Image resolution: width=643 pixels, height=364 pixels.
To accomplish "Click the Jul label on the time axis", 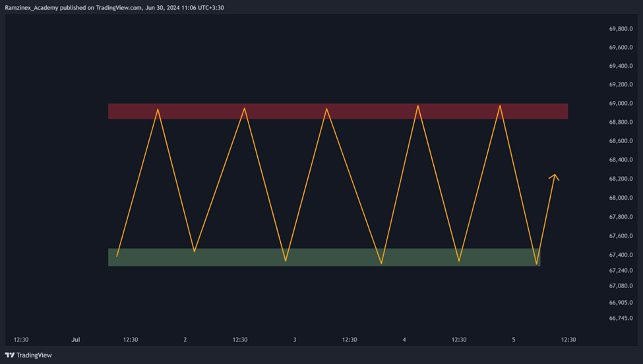I will 76,340.
